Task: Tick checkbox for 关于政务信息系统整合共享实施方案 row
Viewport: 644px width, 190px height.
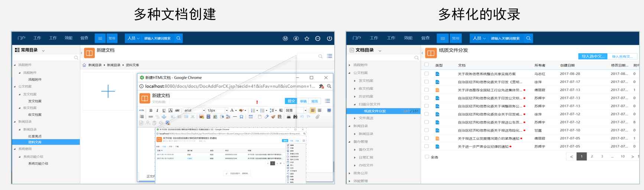Action: [426, 74]
